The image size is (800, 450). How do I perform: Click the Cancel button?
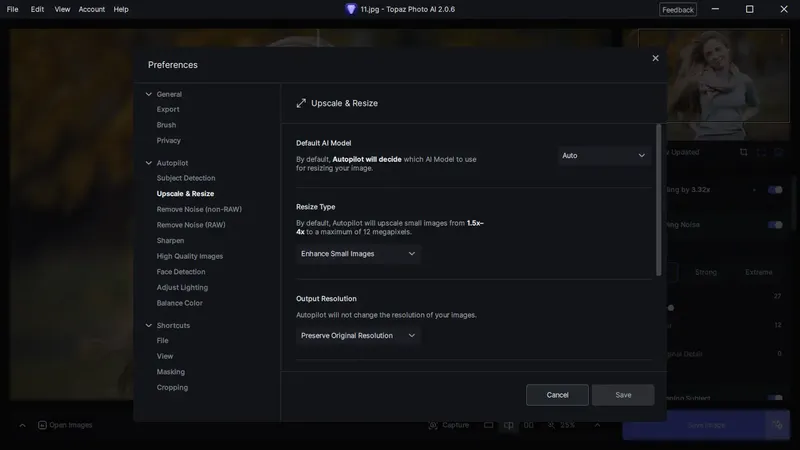coord(557,395)
